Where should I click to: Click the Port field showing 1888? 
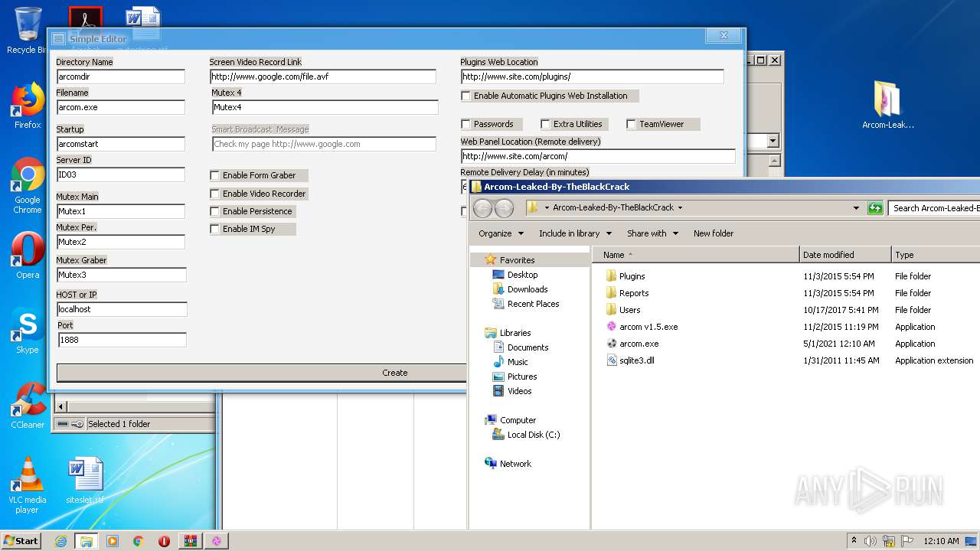122,340
